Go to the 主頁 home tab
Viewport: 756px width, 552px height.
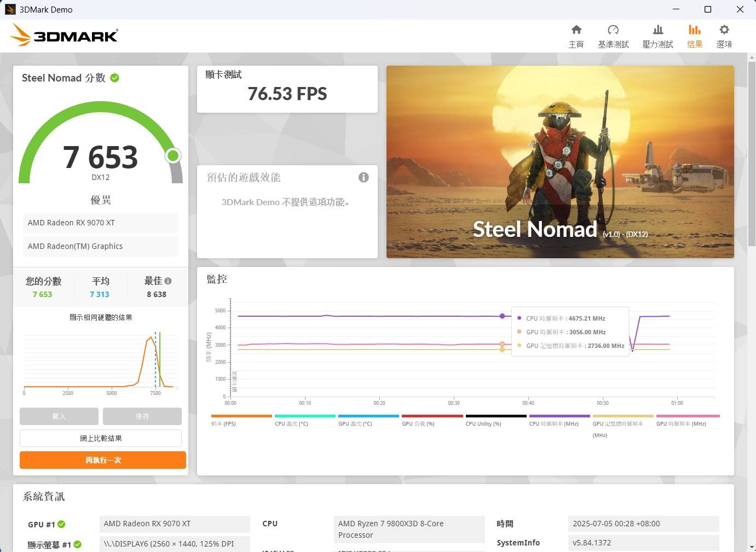pyautogui.click(x=576, y=37)
